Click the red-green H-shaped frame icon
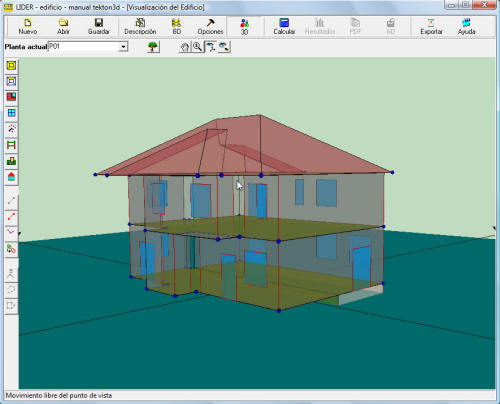Screen dimensions: 500x404 tap(11, 145)
